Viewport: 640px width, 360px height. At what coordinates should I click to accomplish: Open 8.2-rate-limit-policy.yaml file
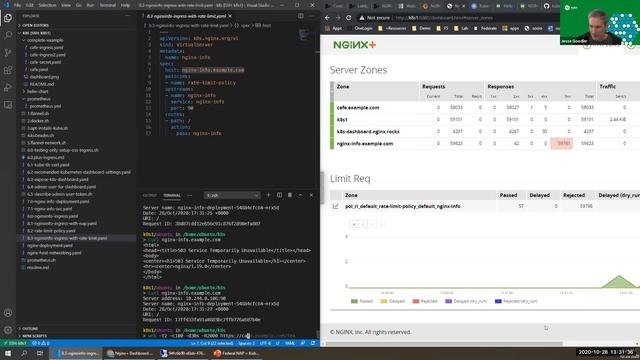[51, 231]
